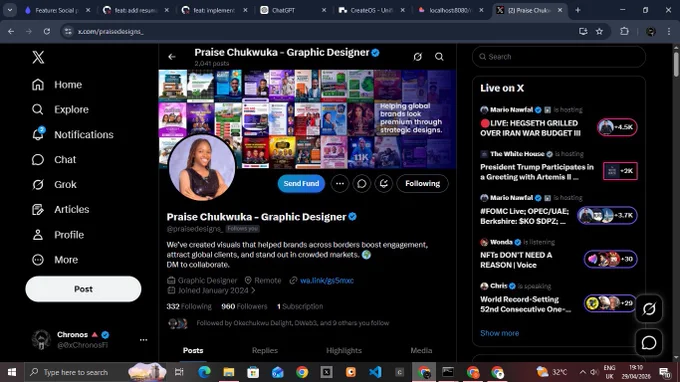Message Praise via chat bubble icon

coord(362,183)
